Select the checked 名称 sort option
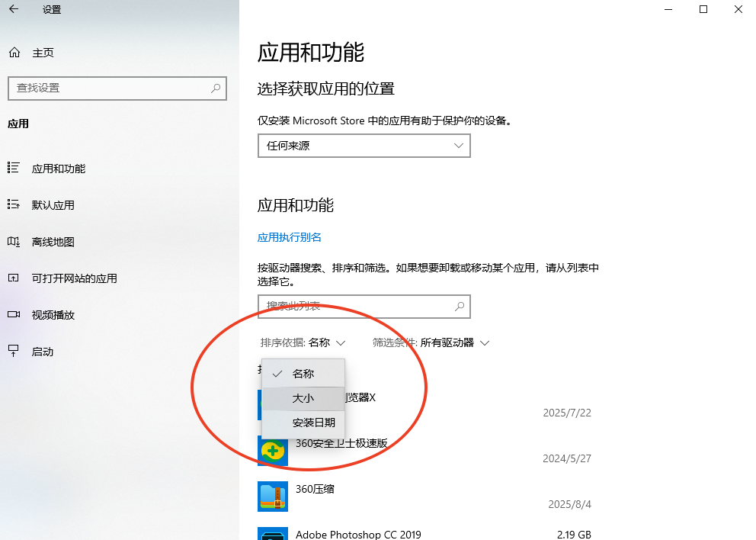 303,374
